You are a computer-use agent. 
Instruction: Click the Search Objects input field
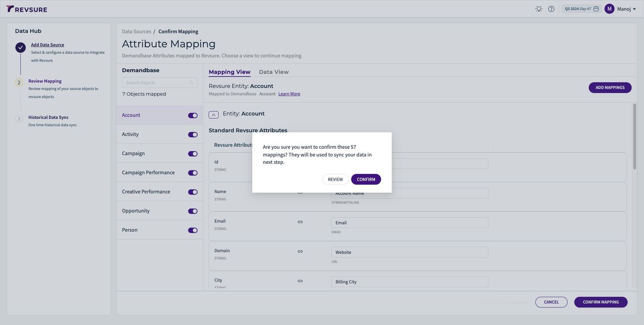click(160, 83)
